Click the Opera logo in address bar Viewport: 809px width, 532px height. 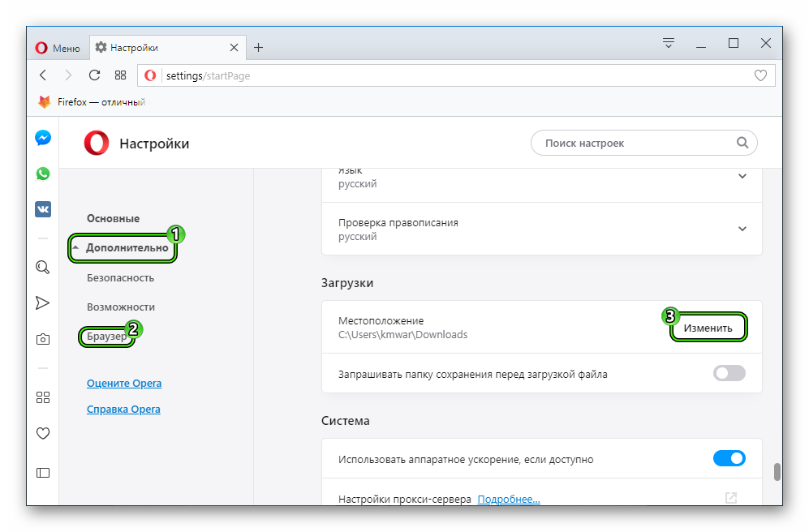tap(150, 75)
